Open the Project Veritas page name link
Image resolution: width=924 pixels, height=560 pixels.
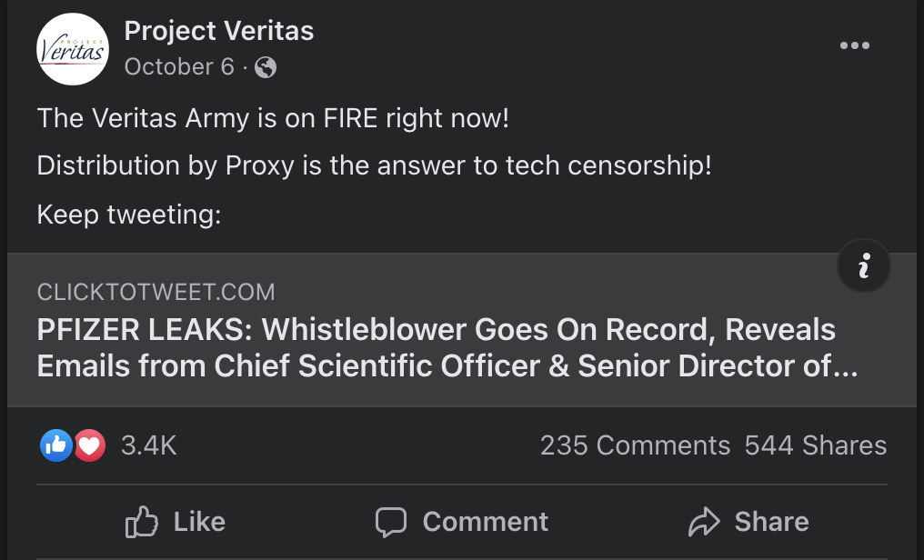pyautogui.click(x=218, y=30)
